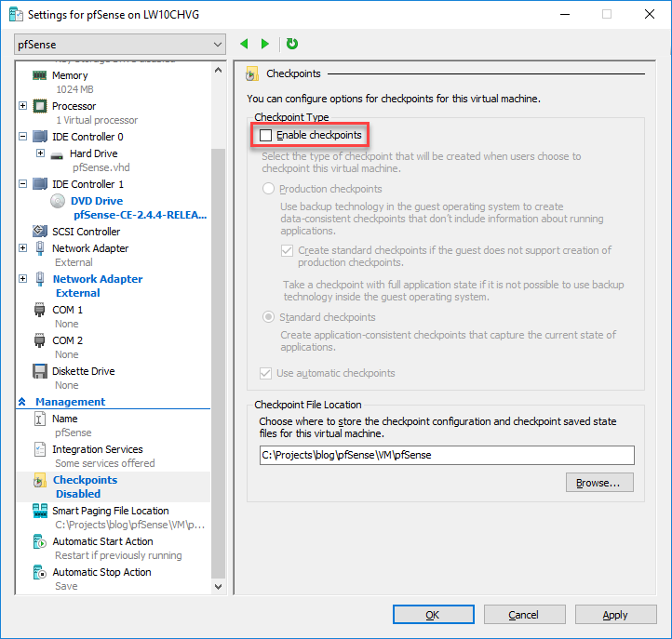Click the Management section heading
This screenshot has width=672, height=639.
[x=71, y=402]
